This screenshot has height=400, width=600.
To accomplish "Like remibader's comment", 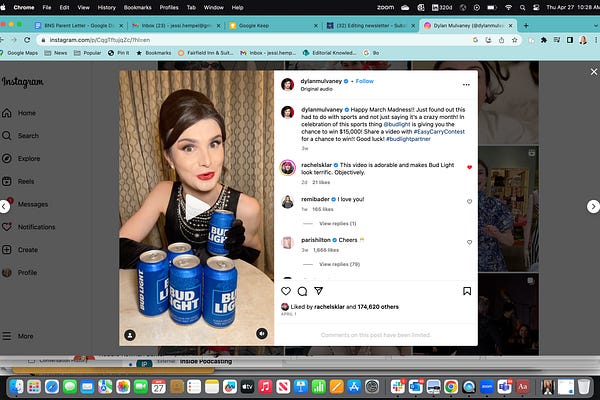I will click(x=470, y=201).
